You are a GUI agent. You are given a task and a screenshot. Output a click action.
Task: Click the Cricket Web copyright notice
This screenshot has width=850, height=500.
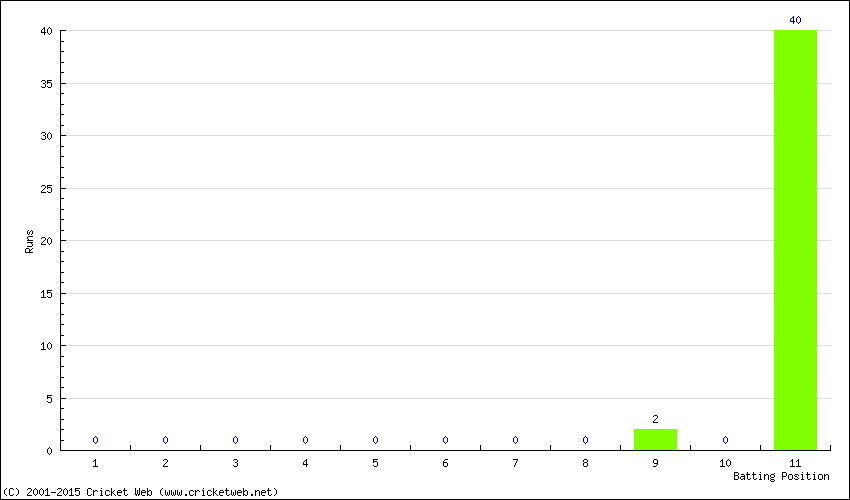[x=140, y=492]
